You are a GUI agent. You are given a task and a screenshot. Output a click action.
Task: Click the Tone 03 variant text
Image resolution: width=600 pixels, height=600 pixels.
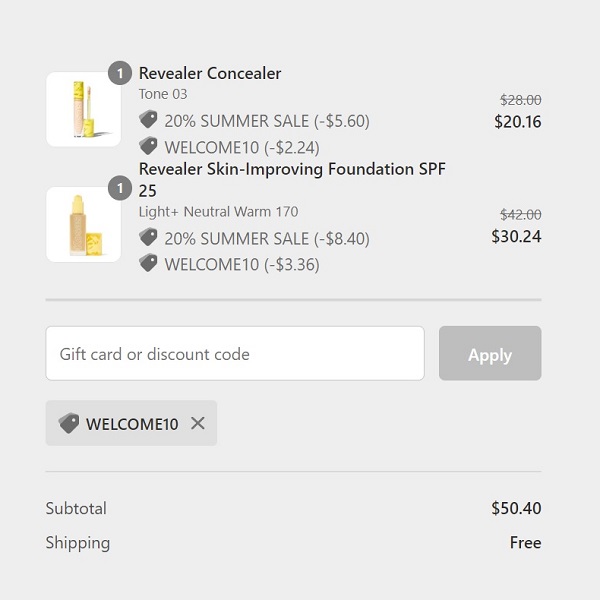163,94
